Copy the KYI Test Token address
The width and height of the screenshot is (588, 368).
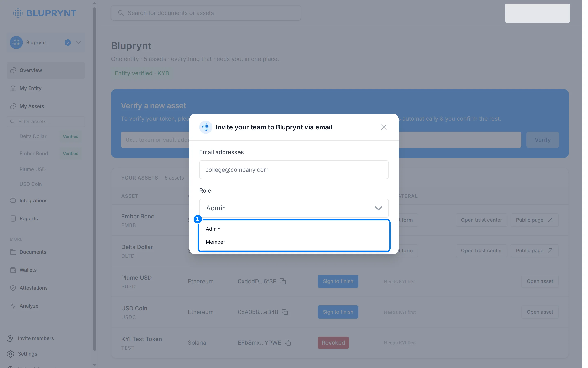coord(288,343)
